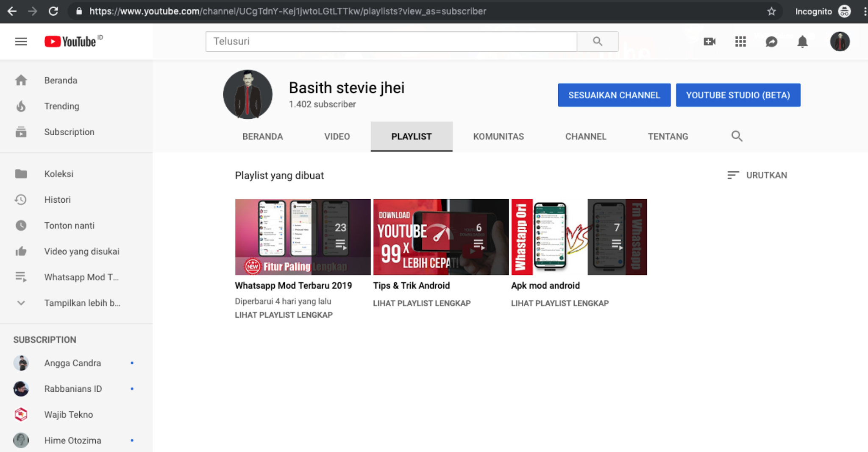Expand Tampilkan lebih banyak in sidebar
This screenshot has height=452, width=868.
coord(76,303)
